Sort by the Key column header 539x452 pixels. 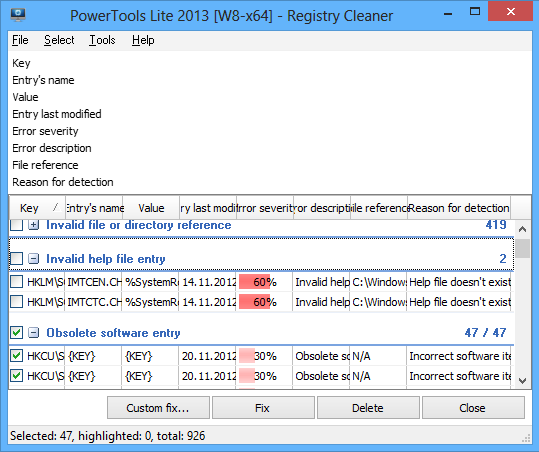click(37, 208)
